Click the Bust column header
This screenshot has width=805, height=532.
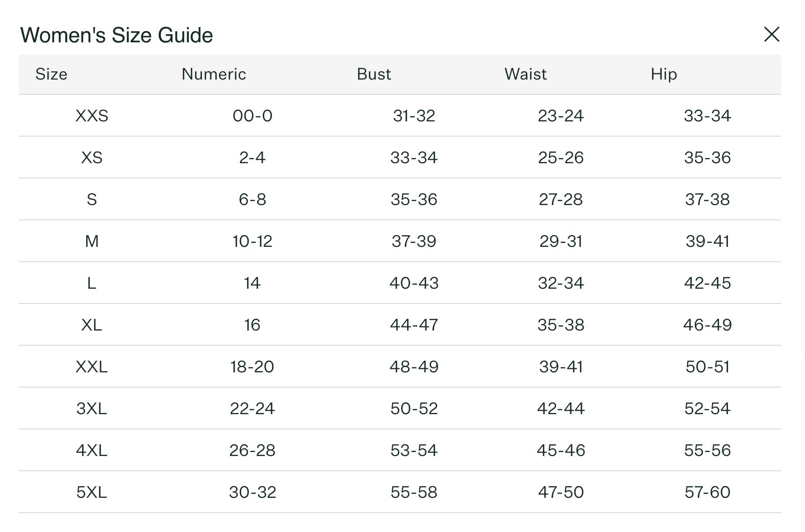coord(374,74)
